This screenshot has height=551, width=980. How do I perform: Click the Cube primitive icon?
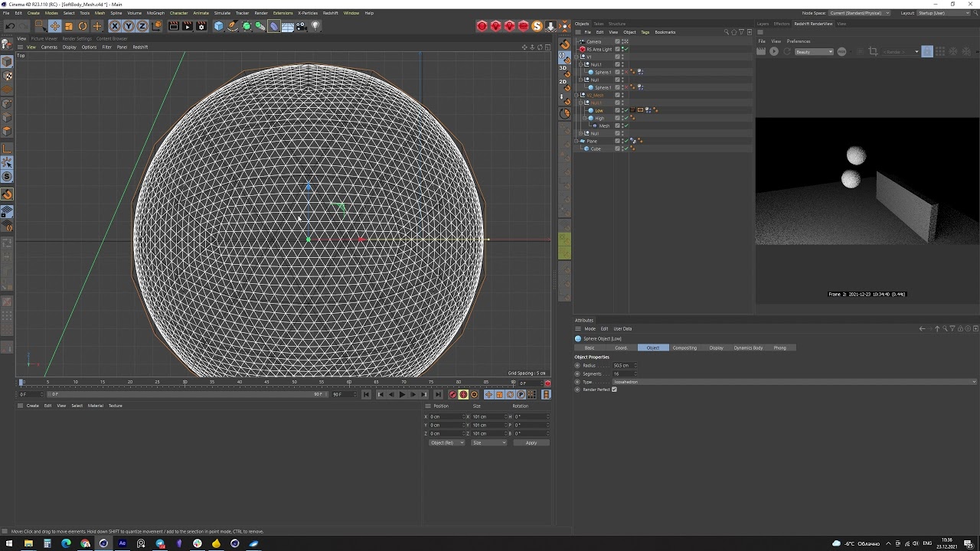pyautogui.click(x=219, y=26)
